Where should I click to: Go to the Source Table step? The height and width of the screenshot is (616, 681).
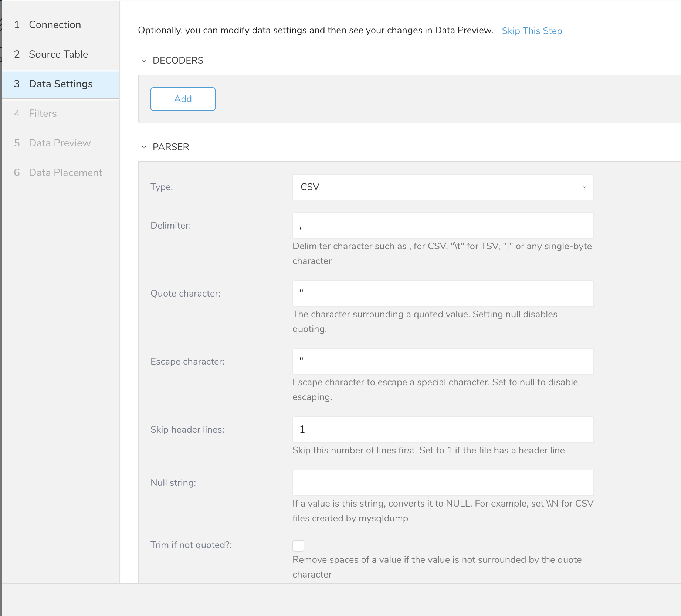58,54
